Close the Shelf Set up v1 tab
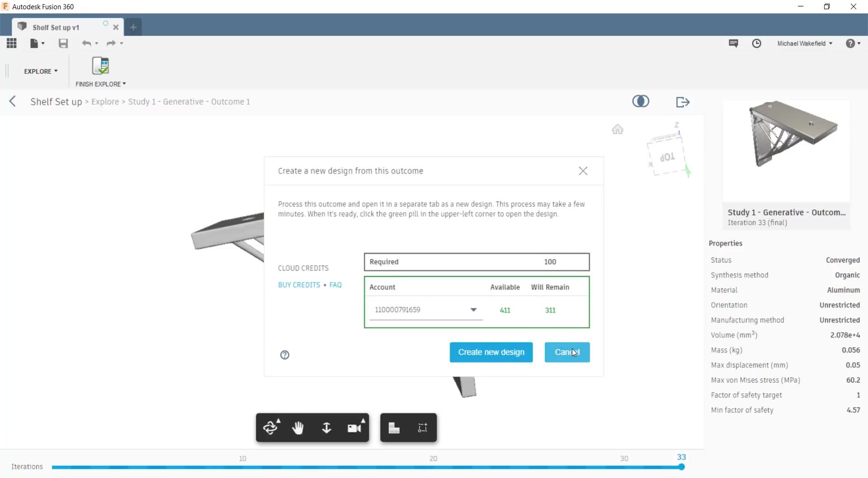This screenshot has height=478, width=868. point(116,28)
